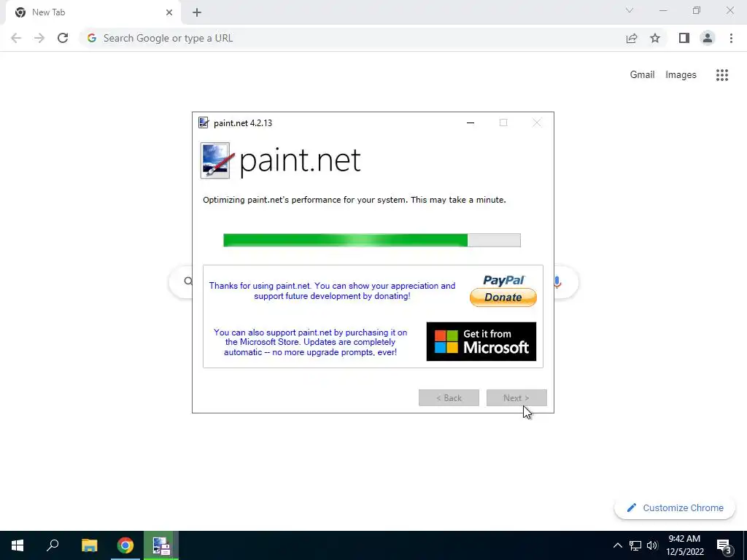Click the Google voice search microphone
This screenshot has height=560, width=747.
[557, 282]
